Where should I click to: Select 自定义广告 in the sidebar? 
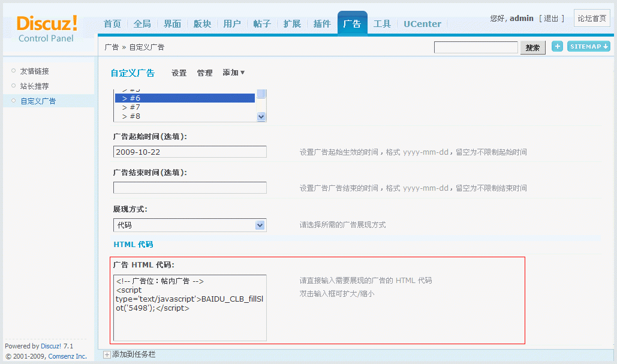click(38, 101)
